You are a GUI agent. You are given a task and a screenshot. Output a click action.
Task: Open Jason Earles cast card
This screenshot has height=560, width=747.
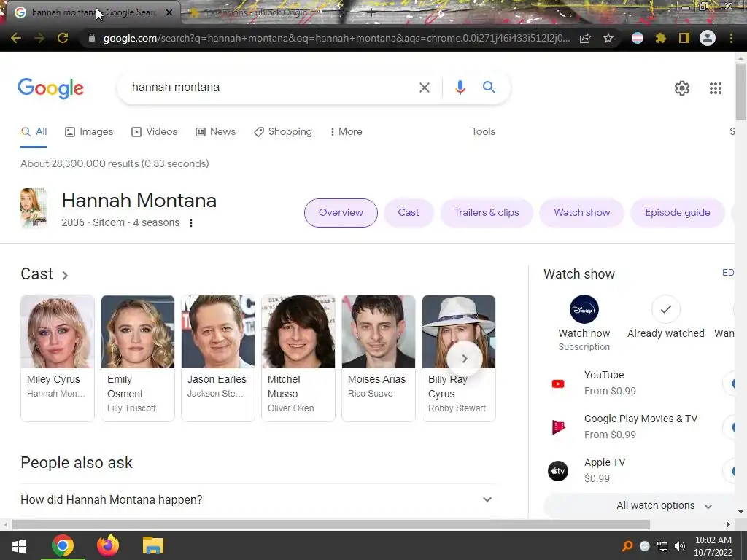click(218, 358)
